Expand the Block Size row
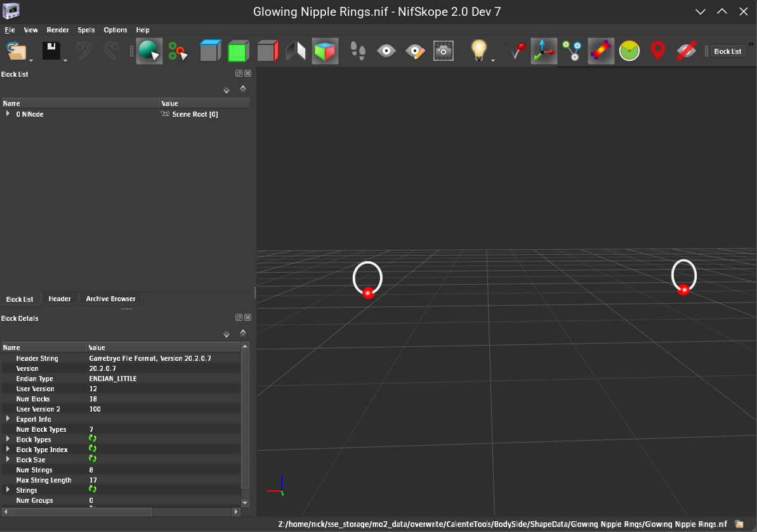The width and height of the screenshot is (757, 532). (8, 459)
